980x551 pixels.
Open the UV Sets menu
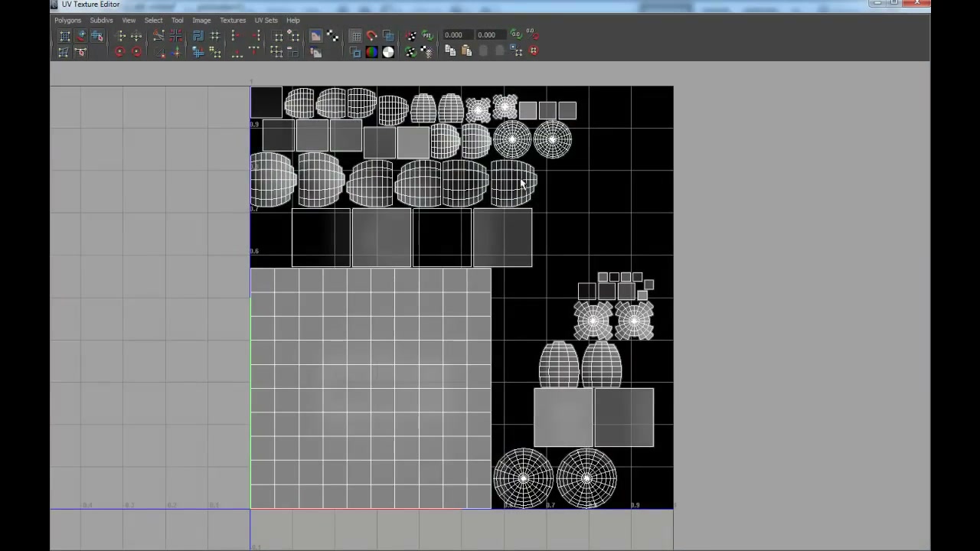click(x=266, y=20)
